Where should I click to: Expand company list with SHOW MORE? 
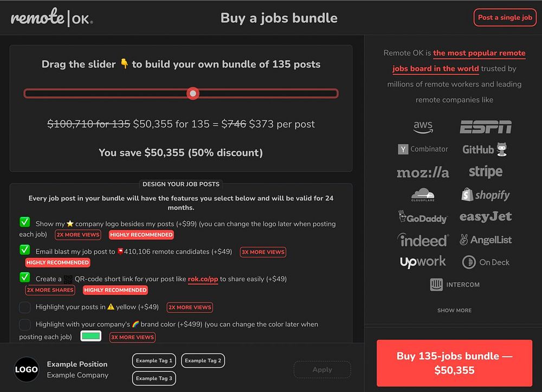[x=454, y=310]
